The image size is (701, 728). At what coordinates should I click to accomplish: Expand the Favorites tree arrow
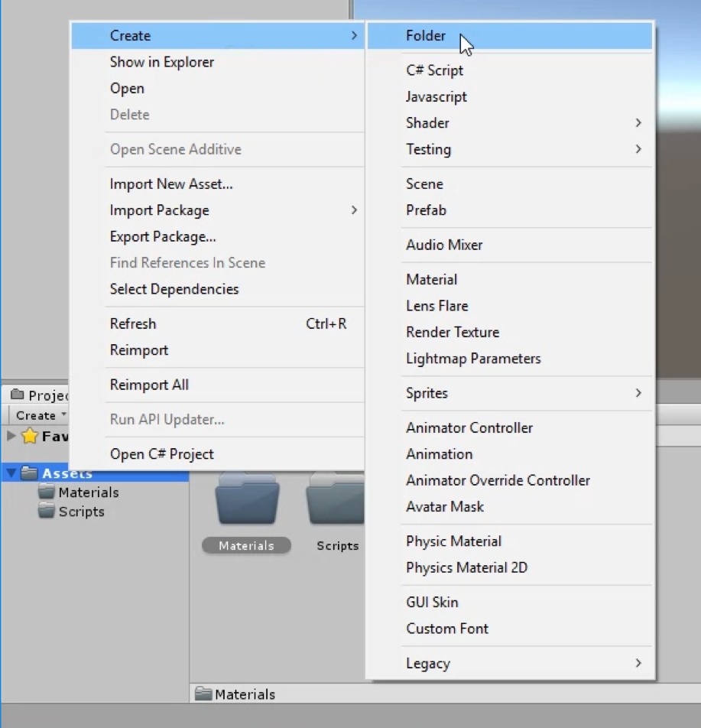[x=11, y=436]
